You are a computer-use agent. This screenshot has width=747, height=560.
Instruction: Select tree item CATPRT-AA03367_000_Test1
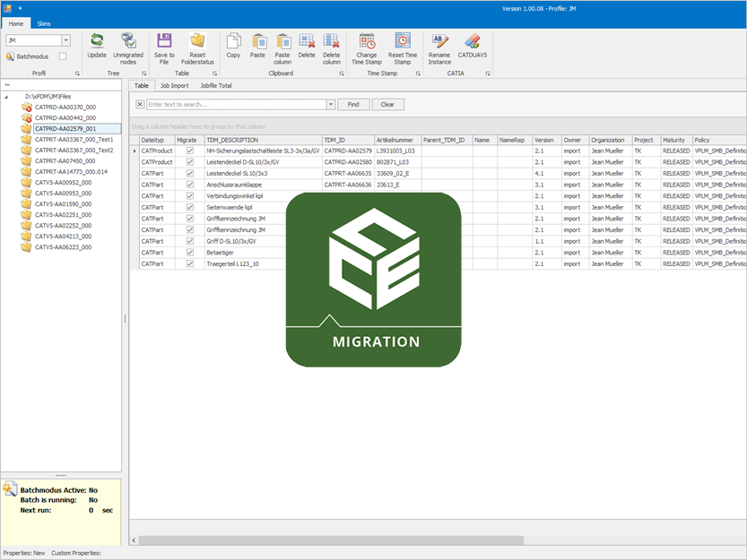tap(74, 140)
